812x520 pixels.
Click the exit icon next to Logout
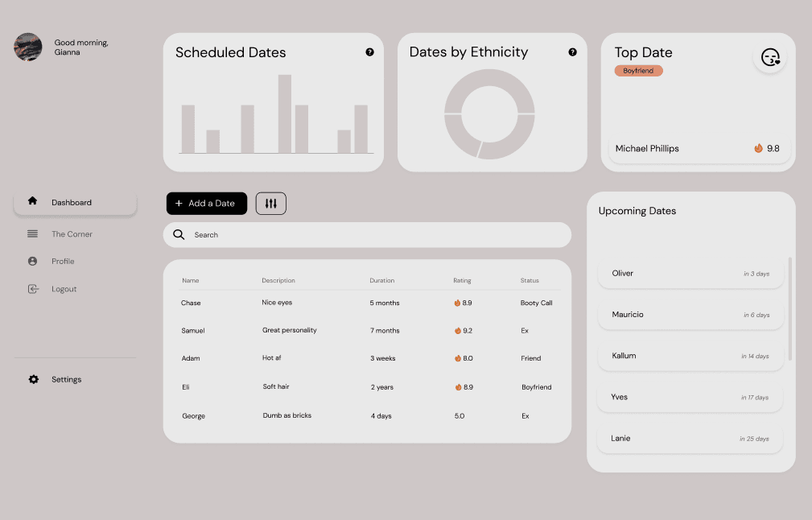click(x=33, y=288)
